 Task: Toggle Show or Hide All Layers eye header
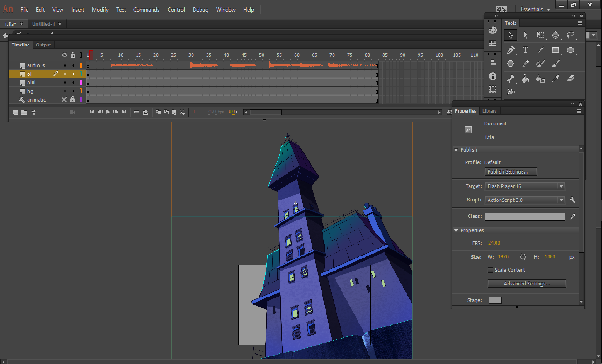65,55
